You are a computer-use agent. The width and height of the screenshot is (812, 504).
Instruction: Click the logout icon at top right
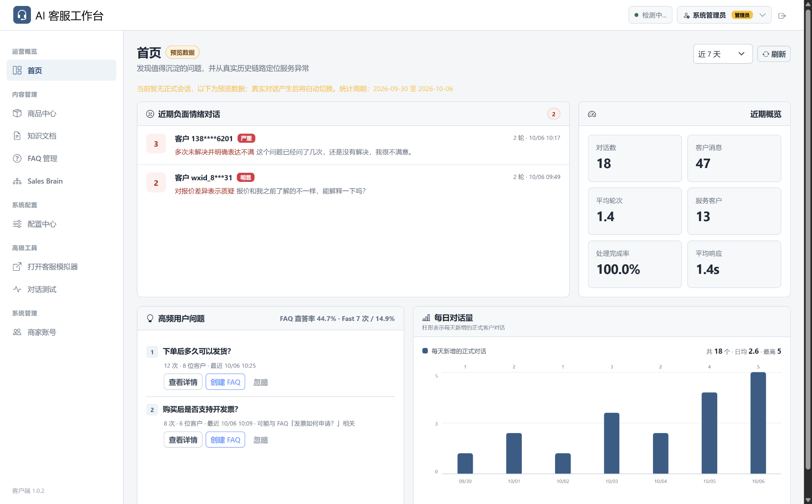coord(782,16)
